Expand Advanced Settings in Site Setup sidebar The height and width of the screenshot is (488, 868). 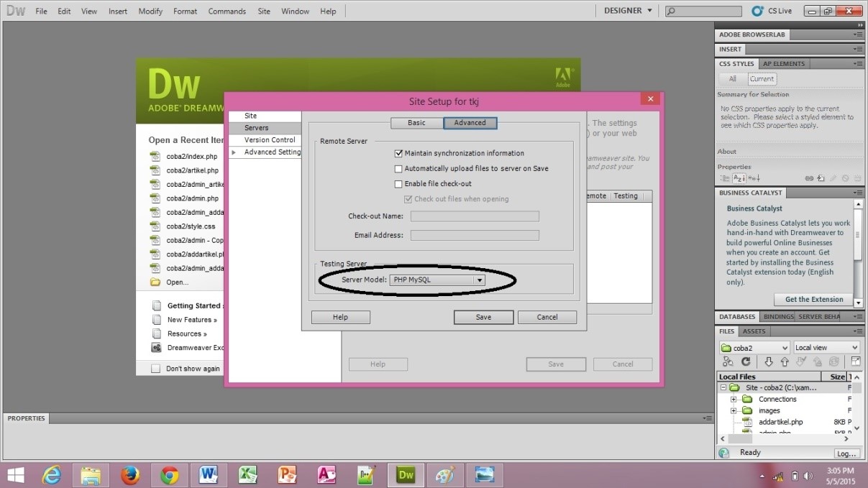tap(234, 152)
